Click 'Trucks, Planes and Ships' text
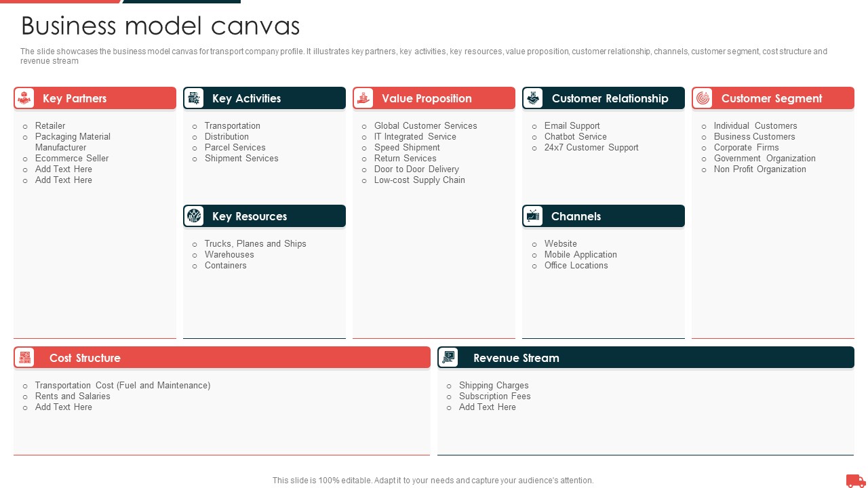This screenshot has width=868, height=488. tap(256, 244)
